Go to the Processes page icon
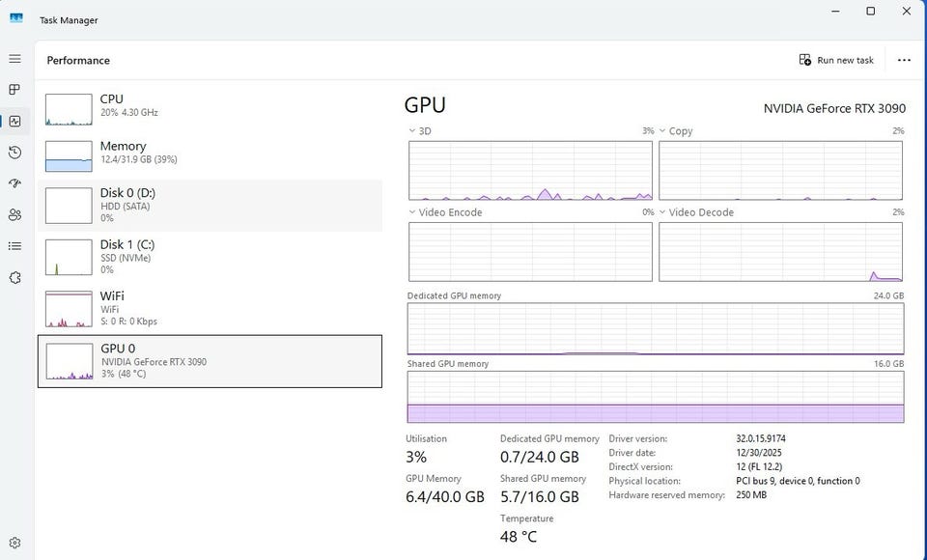927x560 pixels. click(x=14, y=90)
